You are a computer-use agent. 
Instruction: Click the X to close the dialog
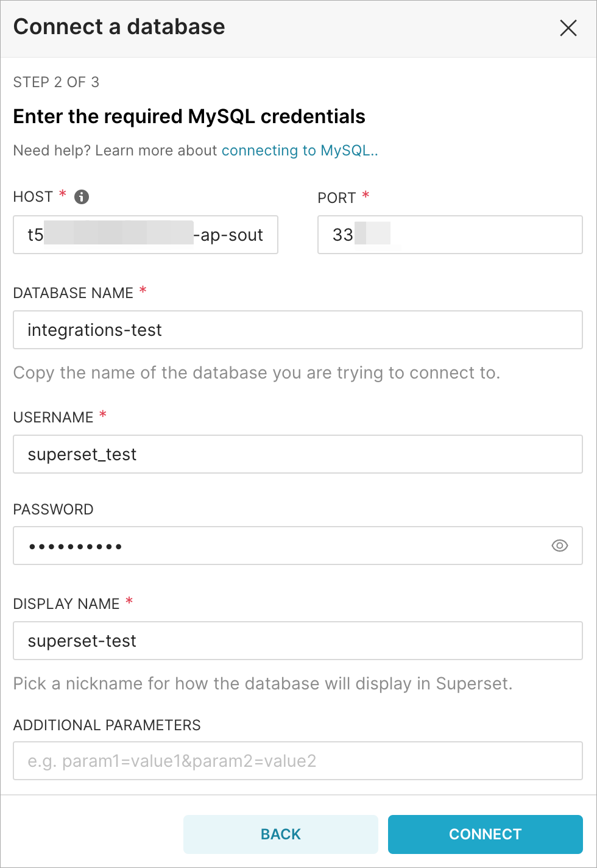pos(568,28)
